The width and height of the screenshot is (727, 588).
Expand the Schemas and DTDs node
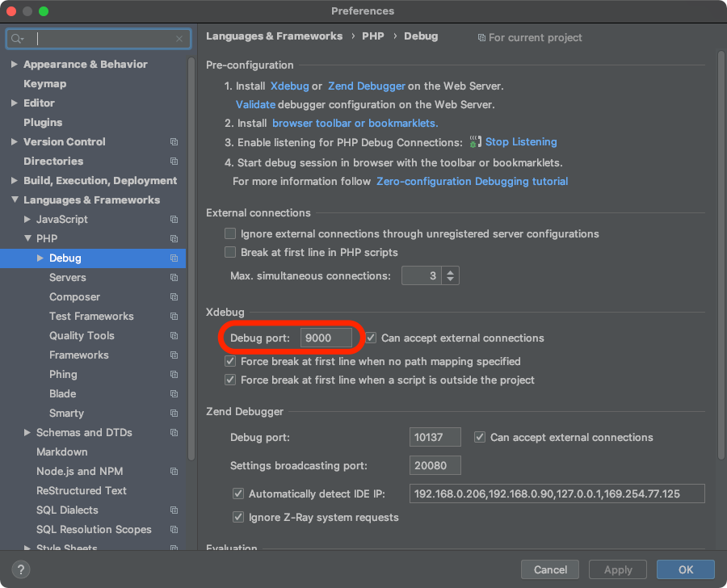27,433
